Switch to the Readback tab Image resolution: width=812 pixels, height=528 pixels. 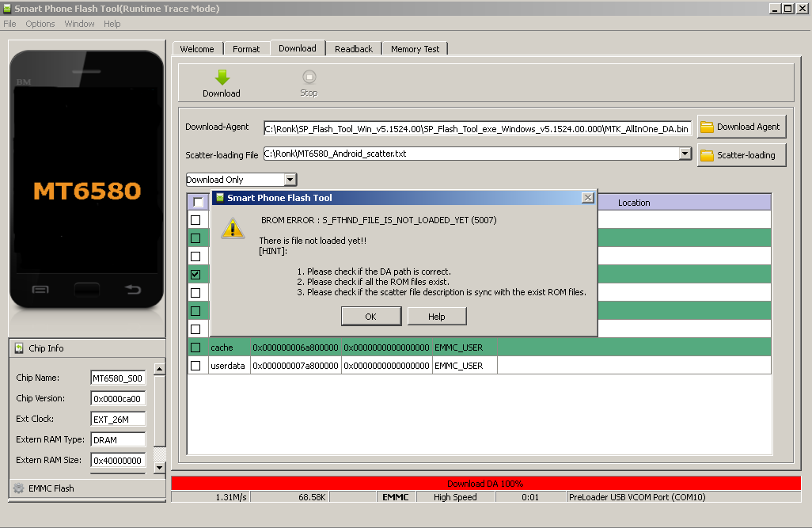pos(353,49)
